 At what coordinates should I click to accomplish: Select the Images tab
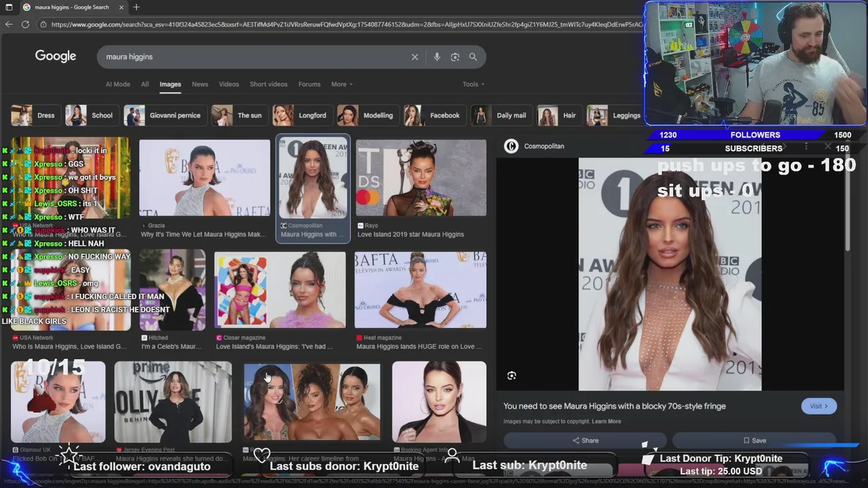(x=170, y=84)
